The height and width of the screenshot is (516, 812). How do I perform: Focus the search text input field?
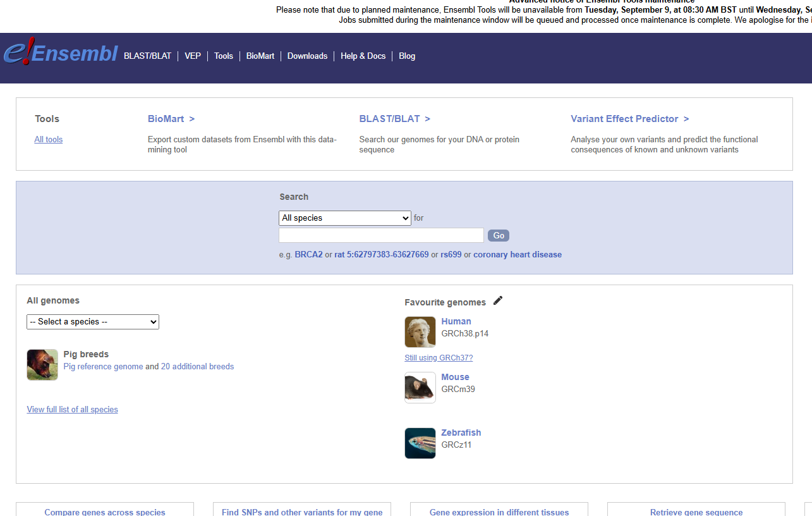coord(381,235)
